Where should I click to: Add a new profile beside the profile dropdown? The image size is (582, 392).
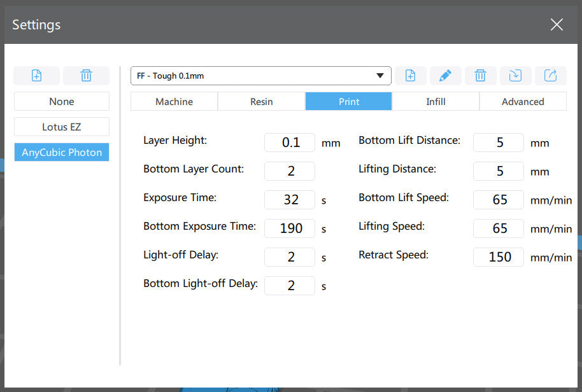point(411,76)
